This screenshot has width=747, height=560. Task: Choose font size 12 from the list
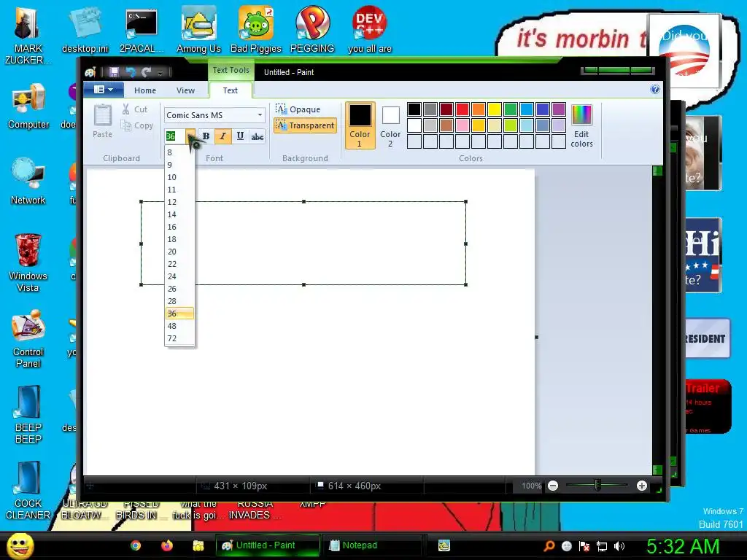point(179,202)
